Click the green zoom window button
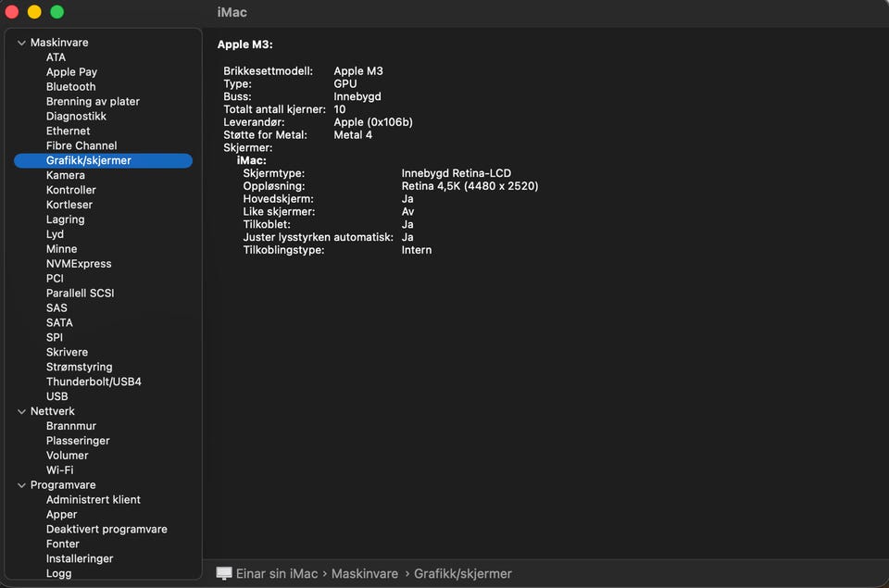Image resolution: width=889 pixels, height=588 pixels. pyautogui.click(x=57, y=12)
